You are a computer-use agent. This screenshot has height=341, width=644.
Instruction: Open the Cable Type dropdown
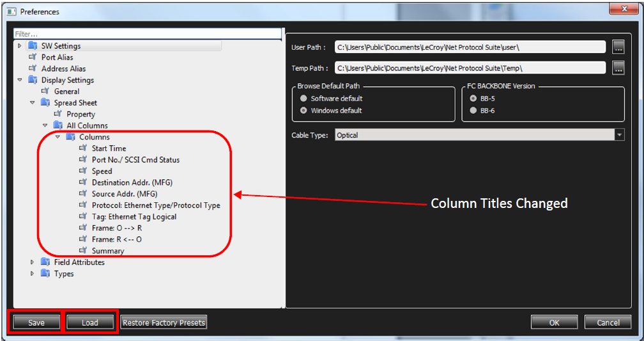coord(619,135)
